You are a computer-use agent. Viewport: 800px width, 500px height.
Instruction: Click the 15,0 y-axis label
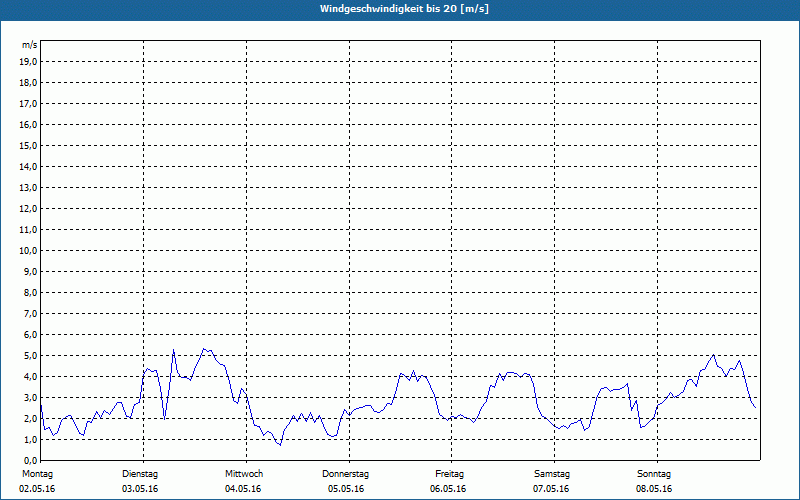click(x=28, y=145)
